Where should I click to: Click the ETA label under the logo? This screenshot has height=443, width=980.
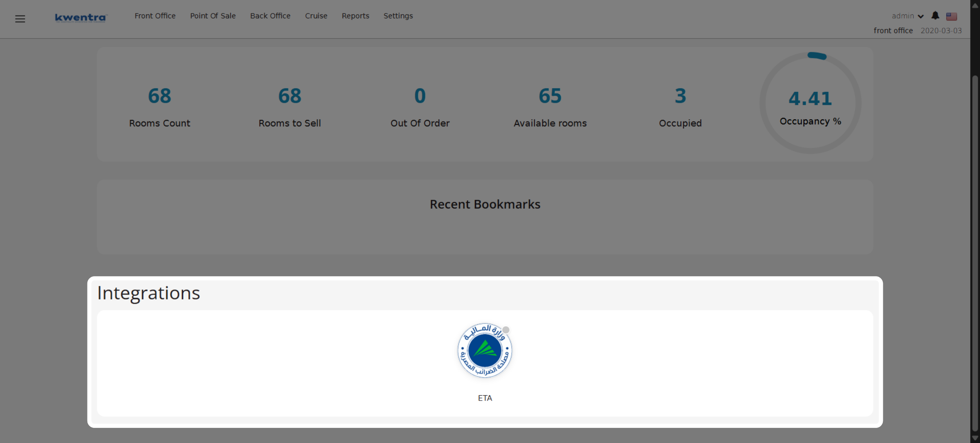click(485, 398)
